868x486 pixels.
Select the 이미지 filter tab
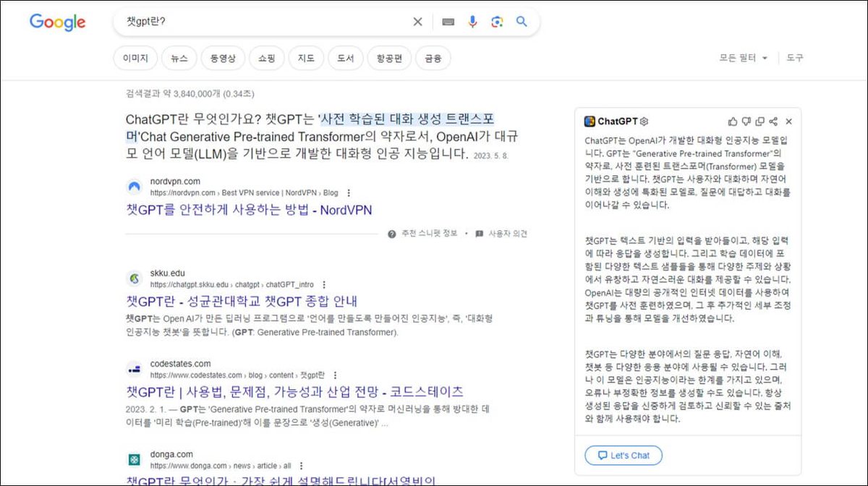tap(135, 59)
